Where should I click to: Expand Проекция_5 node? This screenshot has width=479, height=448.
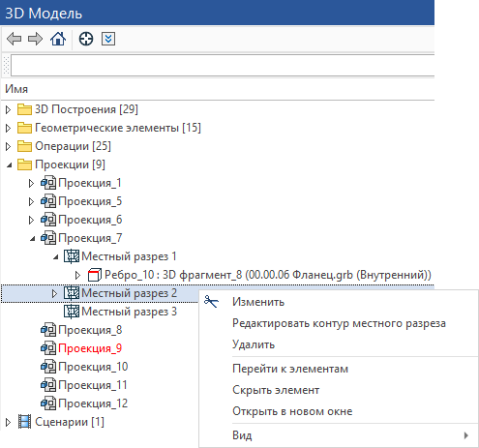tap(31, 202)
